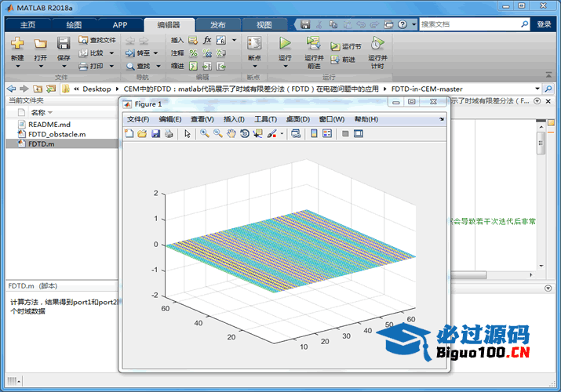Click the Open File icon in Figure 1 toolbar
The height and width of the screenshot is (392, 561).
coord(142,133)
